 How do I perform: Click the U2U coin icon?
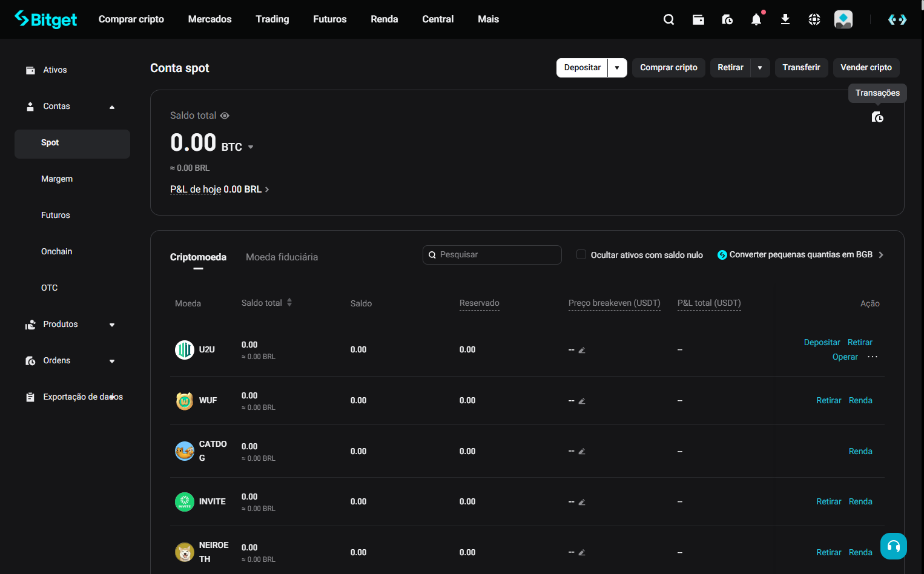tap(185, 349)
